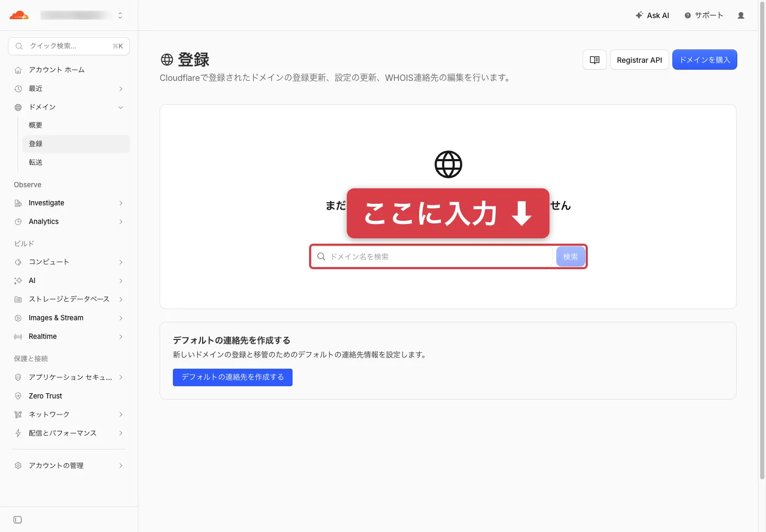The image size is (766, 532).
Task: Expand the Realtime chevron
Action: [121, 337]
